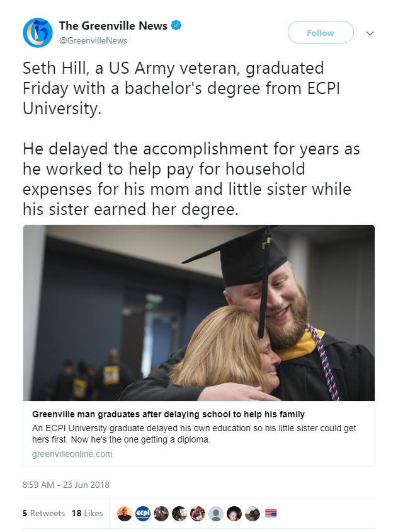Click the American flag liker avatar
The height and width of the screenshot is (532, 398).
(x=271, y=514)
